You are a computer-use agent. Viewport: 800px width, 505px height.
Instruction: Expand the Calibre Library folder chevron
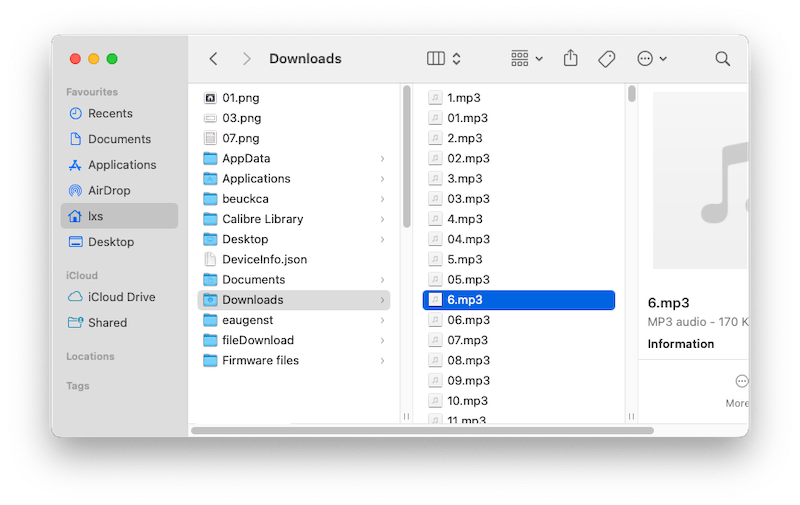[x=383, y=219]
